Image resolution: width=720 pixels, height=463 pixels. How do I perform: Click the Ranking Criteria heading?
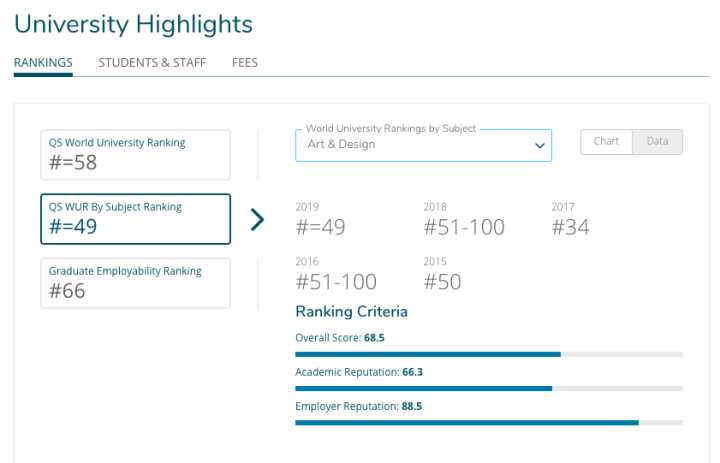pos(351,311)
